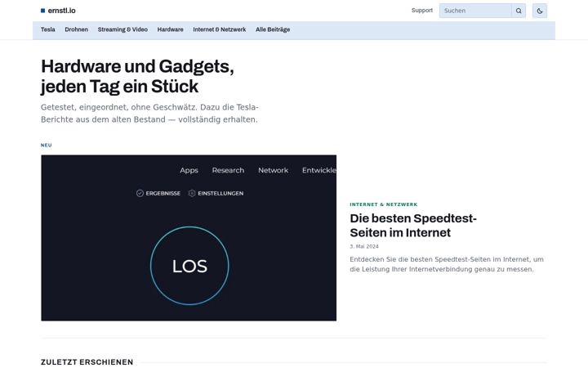Click the subtitle Getestet, eingeordnet, ohne Geschwätz
The height and width of the screenshot is (368, 588).
tap(149, 114)
